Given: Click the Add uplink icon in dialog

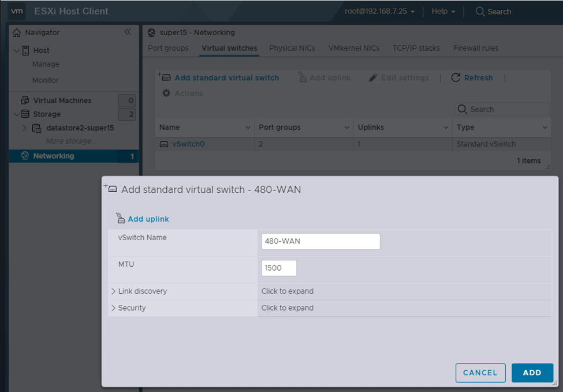Looking at the screenshot, I should 120,218.
